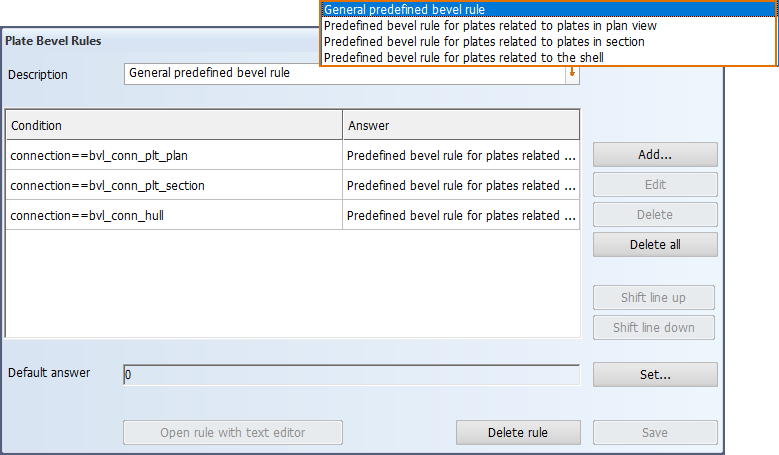779x455 pixels.
Task: Click the Answer column header
Action: tap(461, 126)
